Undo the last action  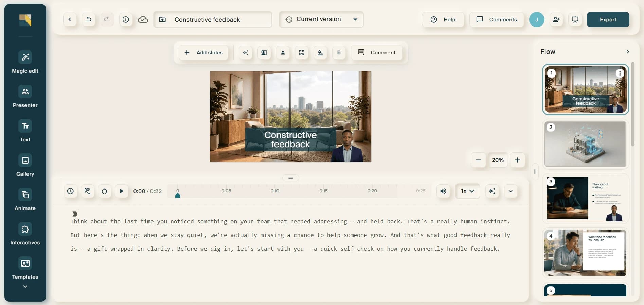click(x=88, y=19)
